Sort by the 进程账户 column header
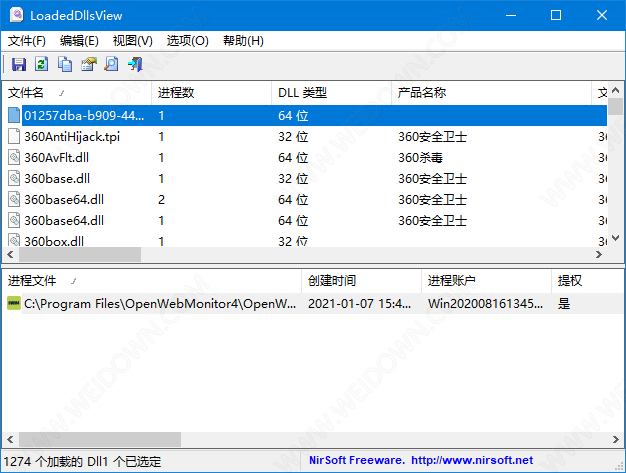Viewport: 626px width, 473px height. (x=487, y=281)
